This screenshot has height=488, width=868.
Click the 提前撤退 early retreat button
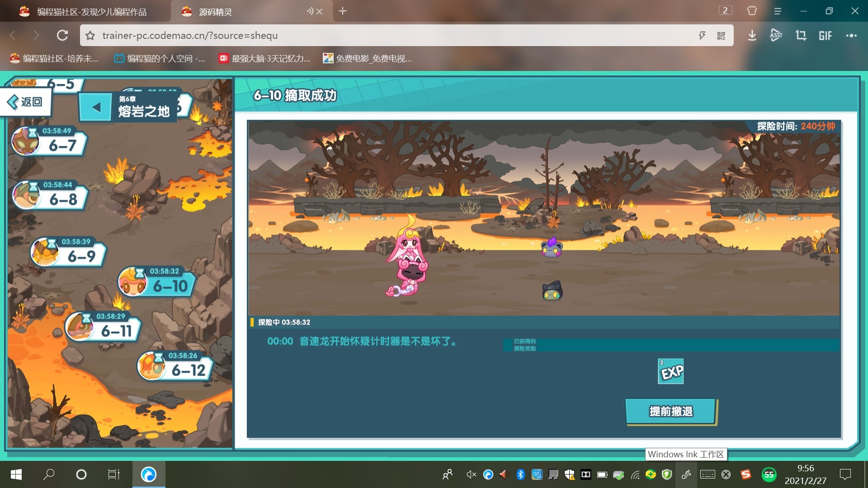(x=671, y=411)
